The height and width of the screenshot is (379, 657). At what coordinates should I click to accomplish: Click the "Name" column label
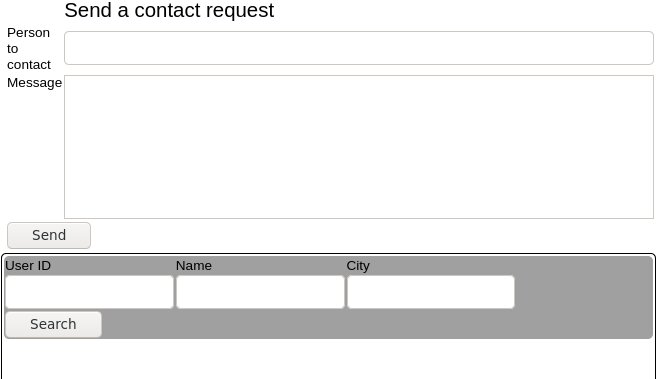pos(194,266)
